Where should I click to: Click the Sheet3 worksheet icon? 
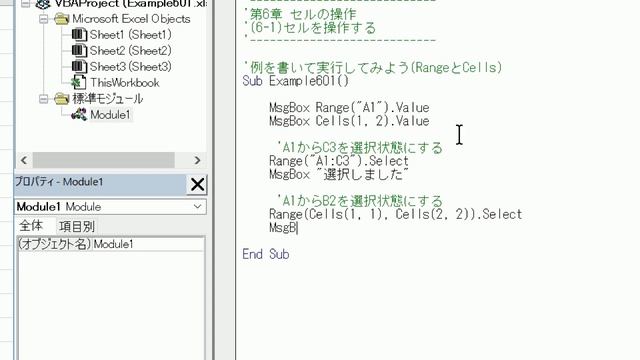coord(79,67)
